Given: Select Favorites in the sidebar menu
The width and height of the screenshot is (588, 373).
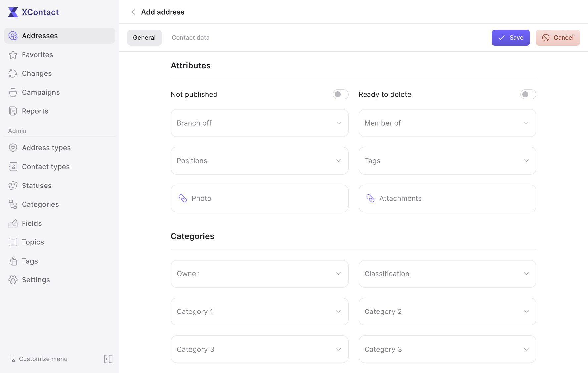Looking at the screenshot, I should pyautogui.click(x=60, y=55).
